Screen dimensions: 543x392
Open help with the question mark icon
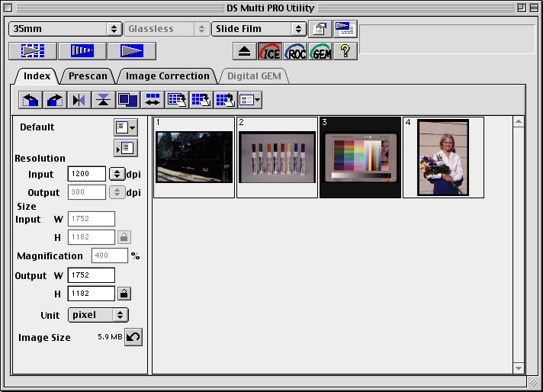(x=345, y=51)
